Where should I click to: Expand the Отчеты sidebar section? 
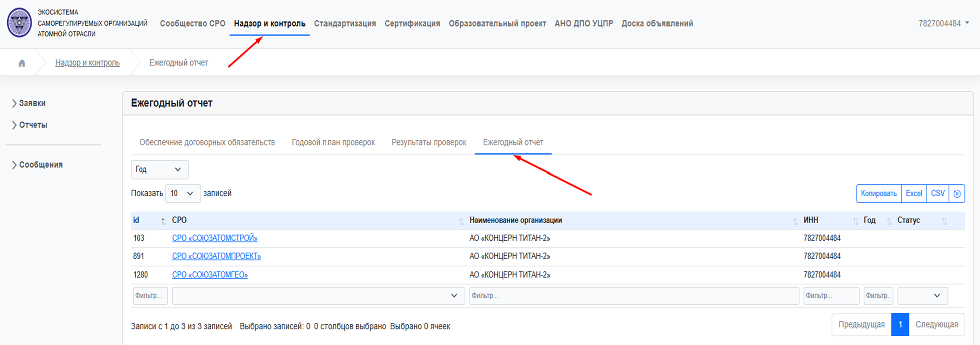click(x=33, y=125)
